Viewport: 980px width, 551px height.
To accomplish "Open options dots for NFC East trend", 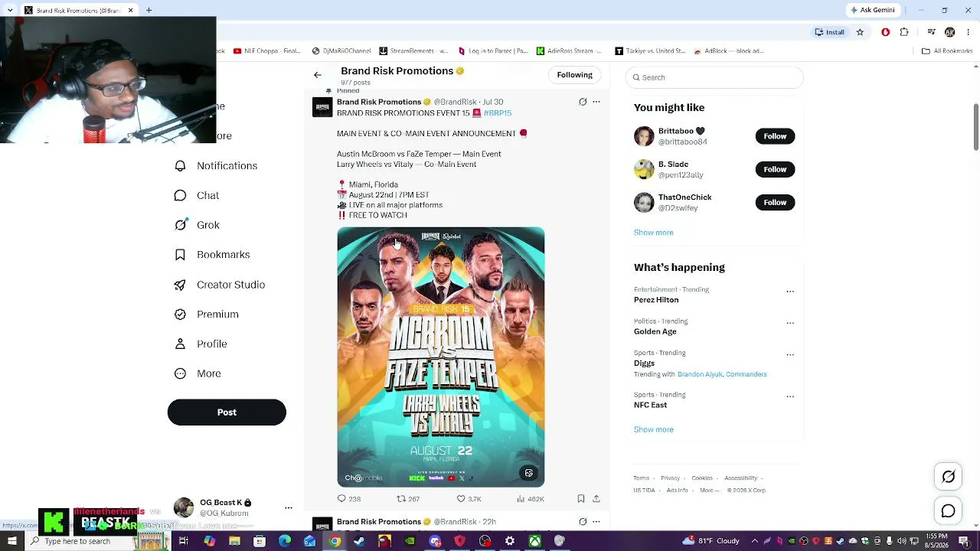I will click(x=790, y=396).
